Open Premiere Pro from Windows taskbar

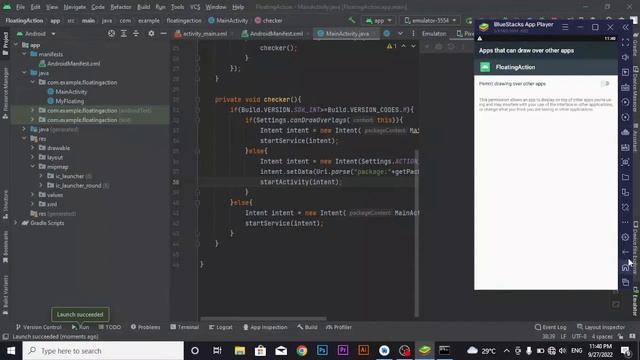coord(343,351)
